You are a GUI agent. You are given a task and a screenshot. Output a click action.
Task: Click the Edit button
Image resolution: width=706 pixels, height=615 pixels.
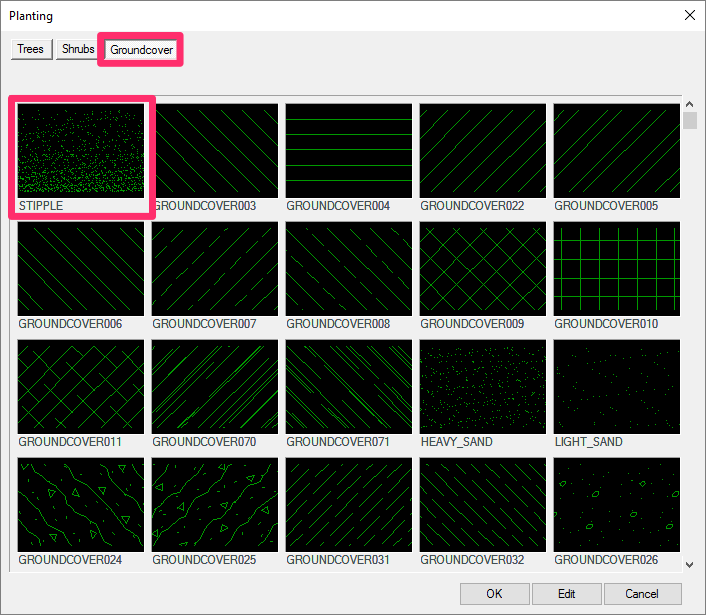[x=566, y=594]
